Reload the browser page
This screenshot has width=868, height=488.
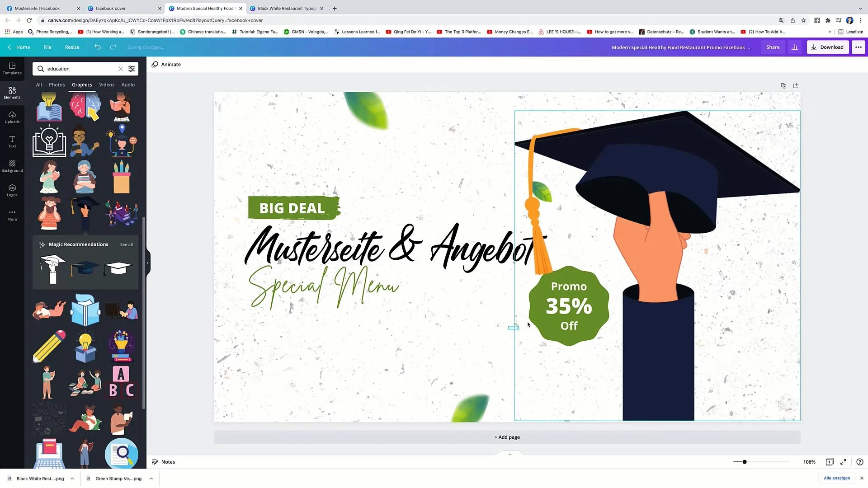pyautogui.click(x=29, y=20)
